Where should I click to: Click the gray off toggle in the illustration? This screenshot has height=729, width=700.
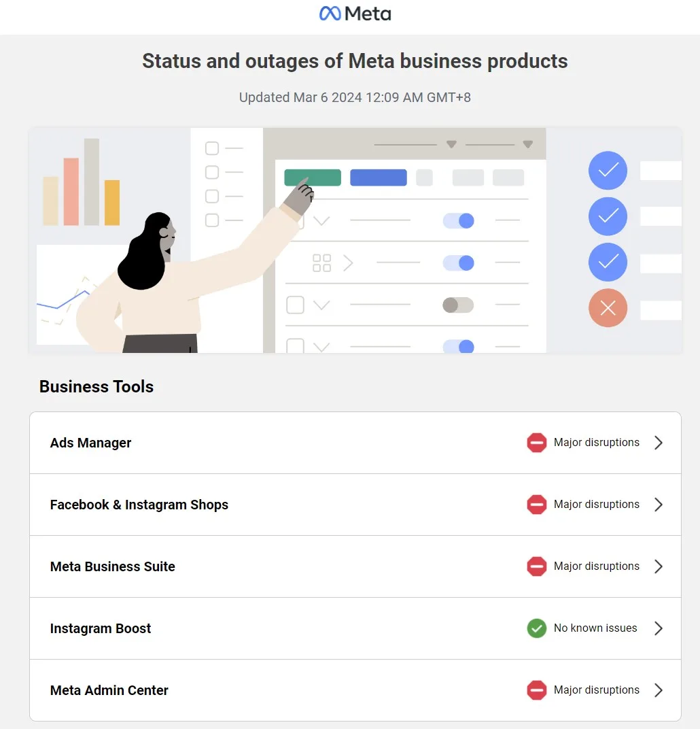[x=458, y=305]
